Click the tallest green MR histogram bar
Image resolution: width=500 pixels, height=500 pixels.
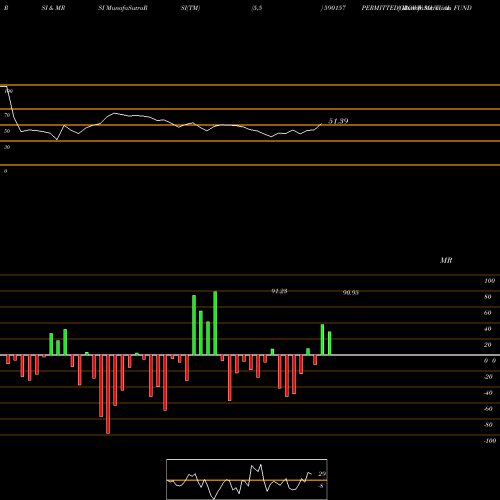[215, 323]
